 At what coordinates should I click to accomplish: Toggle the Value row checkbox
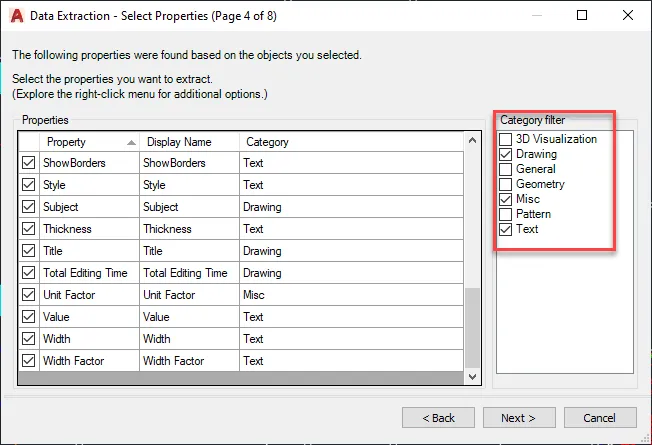[28, 317]
